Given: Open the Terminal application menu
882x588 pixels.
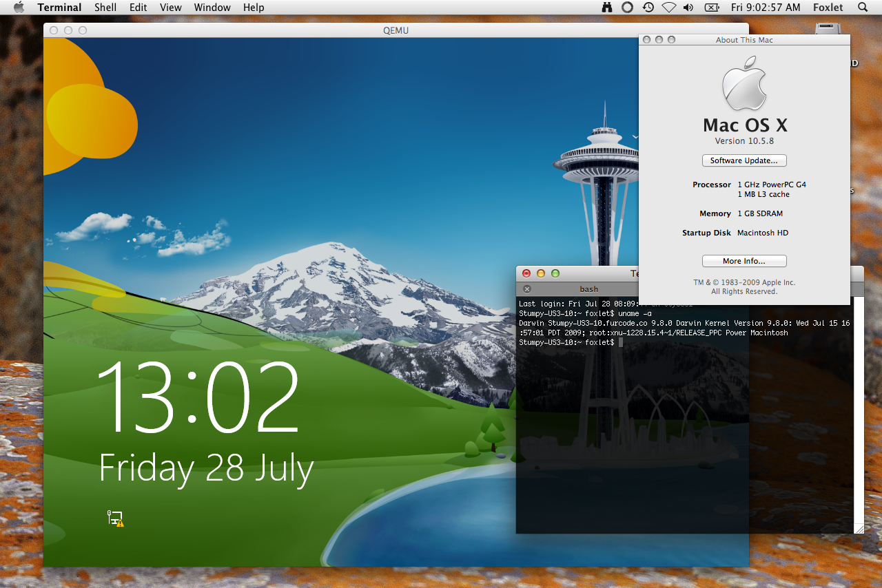Looking at the screenshot, I should tap(59, 8).
